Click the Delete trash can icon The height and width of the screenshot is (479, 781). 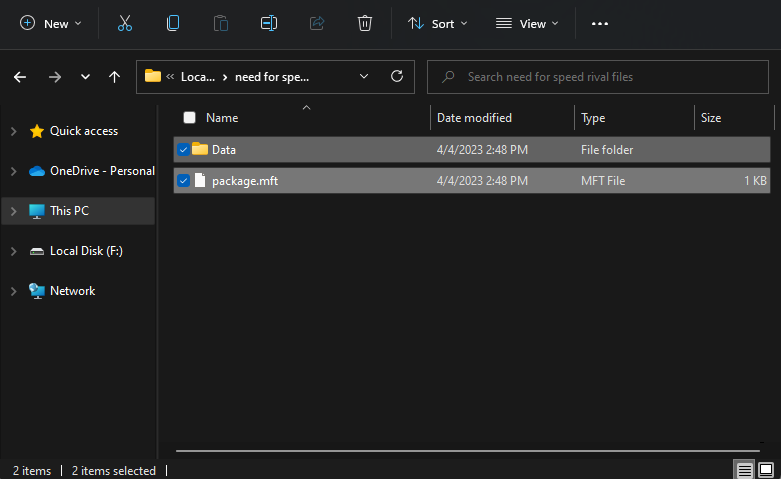pos(365,23)
